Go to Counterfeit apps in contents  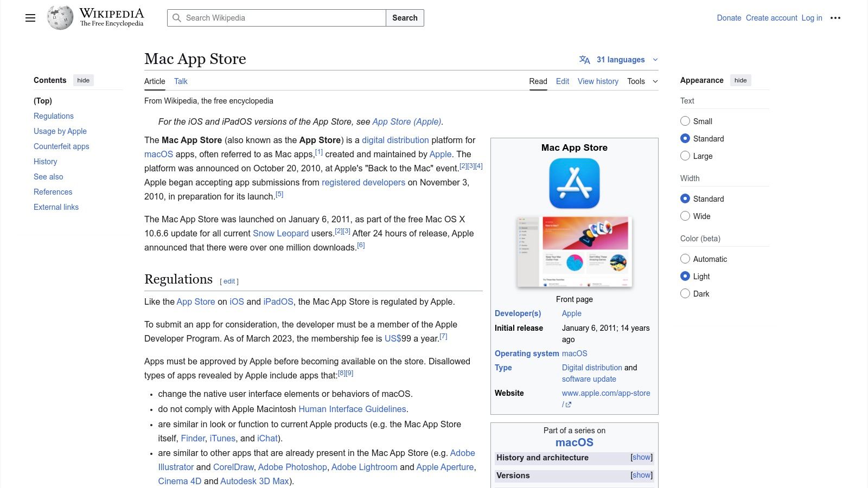61,146
